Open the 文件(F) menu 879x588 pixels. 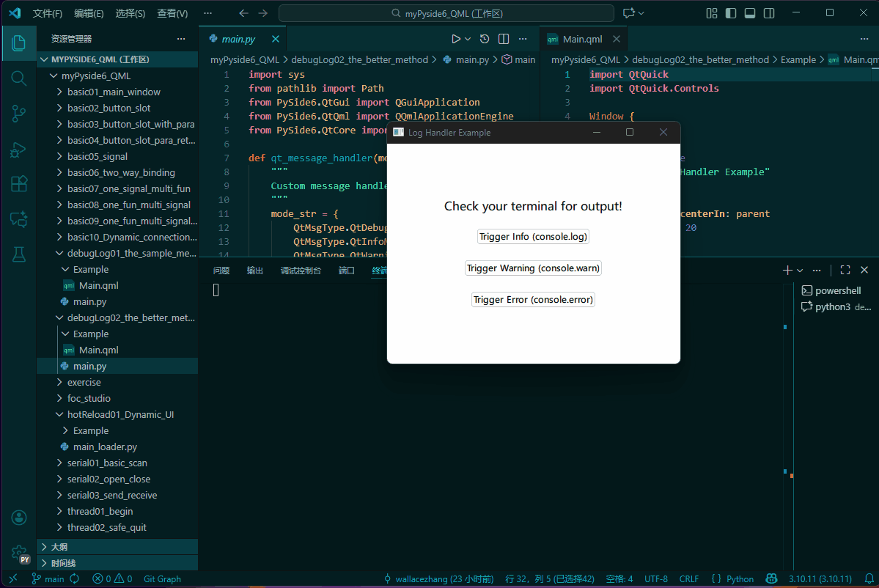[47, 13]
